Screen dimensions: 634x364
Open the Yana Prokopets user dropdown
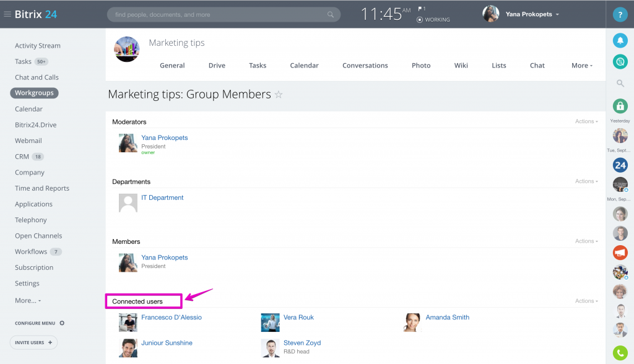click(532, 14)
